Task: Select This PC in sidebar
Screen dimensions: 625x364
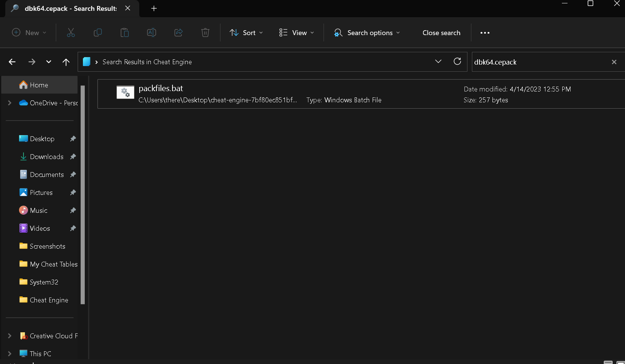Action: click(36, 354)
